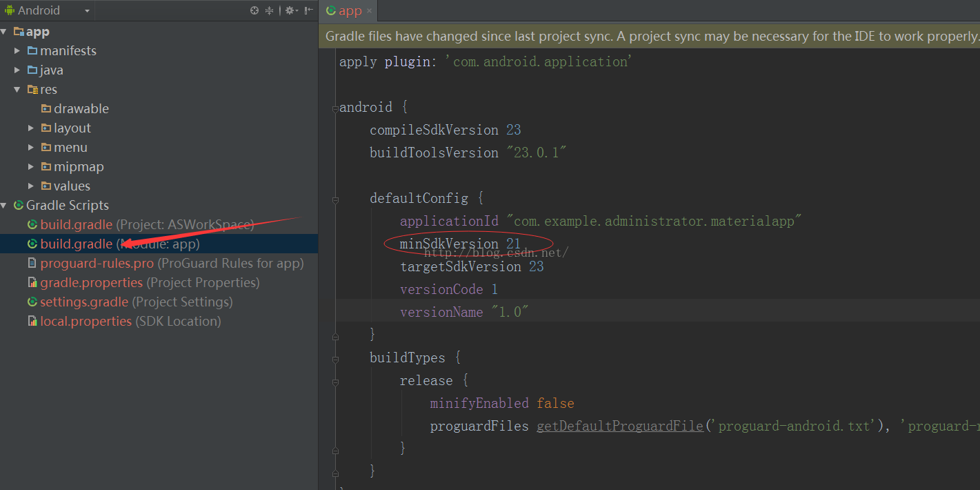Screen dimensions: 980x490
Task: Click the res resource folder icon
Action: click(x=32, y=90)
